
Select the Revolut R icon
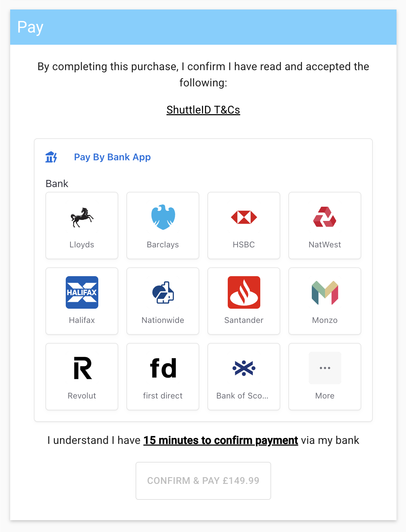click(81, 368)
